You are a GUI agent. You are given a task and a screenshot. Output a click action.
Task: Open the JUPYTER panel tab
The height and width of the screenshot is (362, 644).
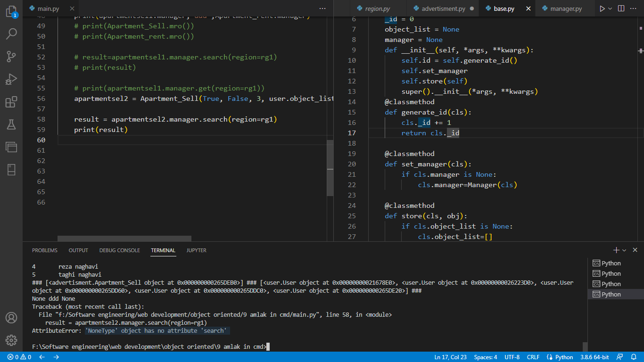point(197,250)
